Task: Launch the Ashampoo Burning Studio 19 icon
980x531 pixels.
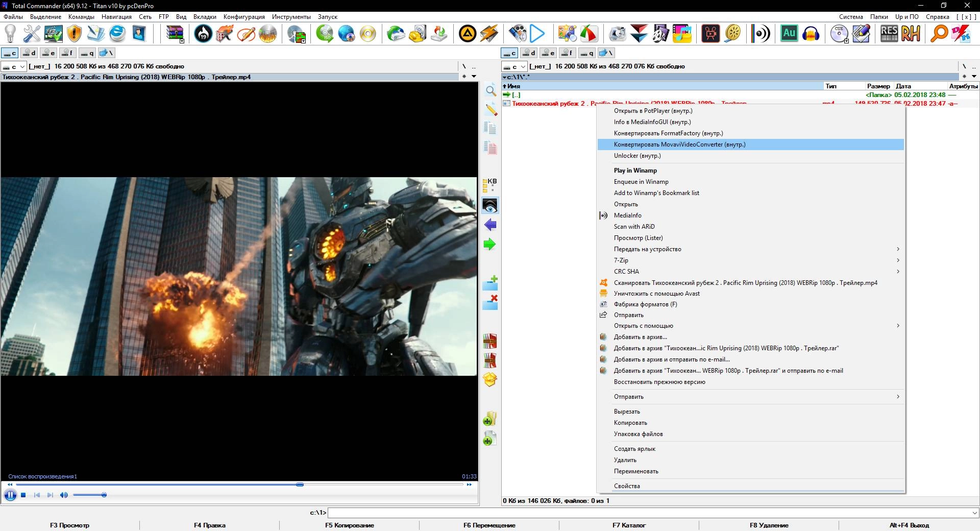Action: click(204, 34)
